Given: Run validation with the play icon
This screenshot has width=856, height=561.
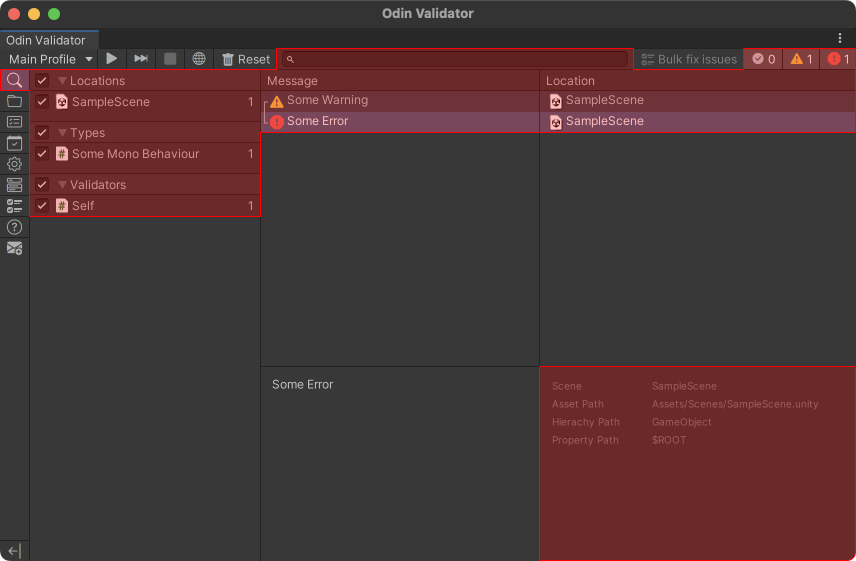Looking at the screenshot, I should 112,59.
